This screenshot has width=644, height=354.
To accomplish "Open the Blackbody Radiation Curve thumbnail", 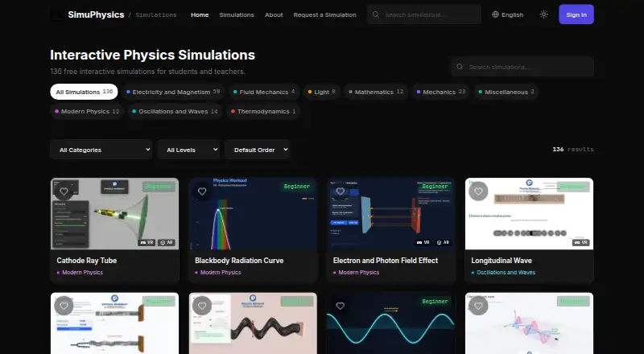I will coord(253,213).
